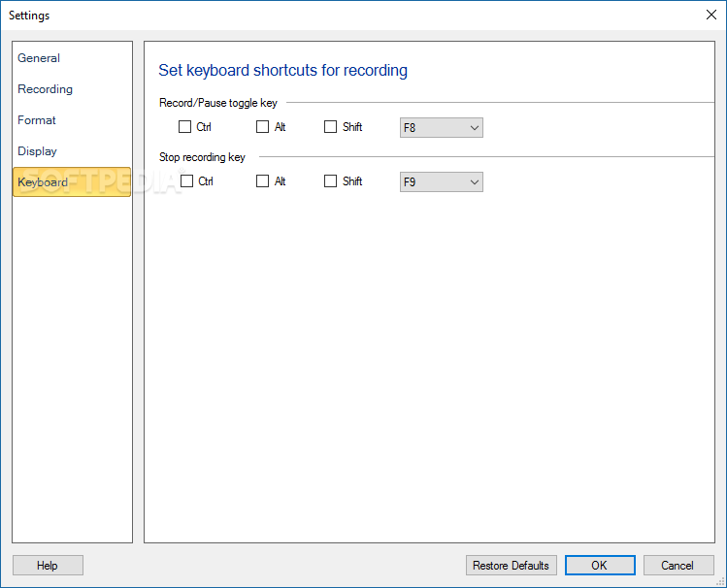Go to the Format settings tab
The height and width of the screenshot is (588, 727).
click(x=37, y=120)
